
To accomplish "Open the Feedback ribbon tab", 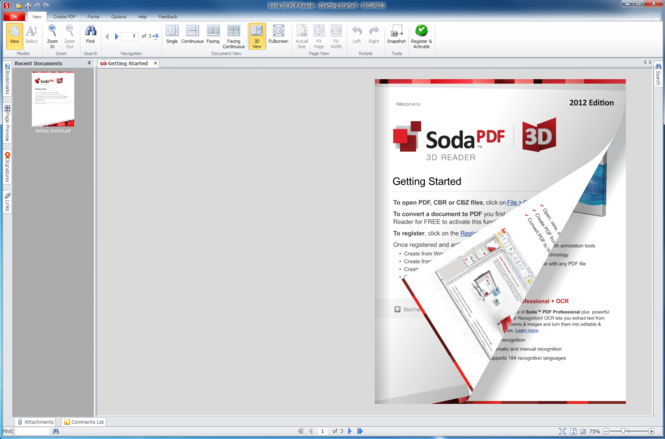I will (168, 17).
